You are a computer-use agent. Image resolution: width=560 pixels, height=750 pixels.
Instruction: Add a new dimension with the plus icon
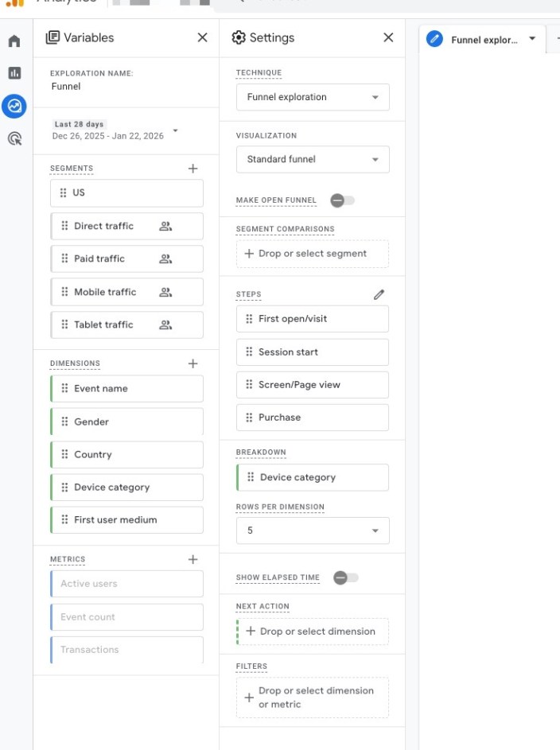pos(192,363)
